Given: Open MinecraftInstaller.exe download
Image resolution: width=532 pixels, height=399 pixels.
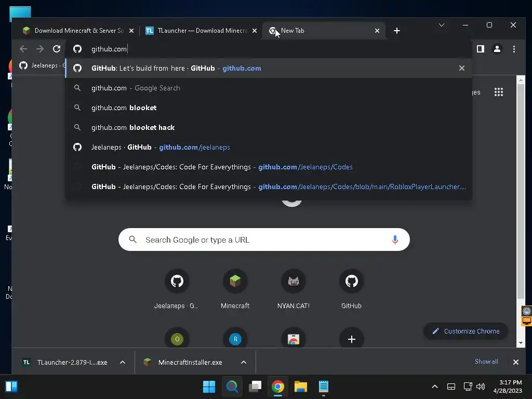Looking at the screenshot, I should pos(183,362).
